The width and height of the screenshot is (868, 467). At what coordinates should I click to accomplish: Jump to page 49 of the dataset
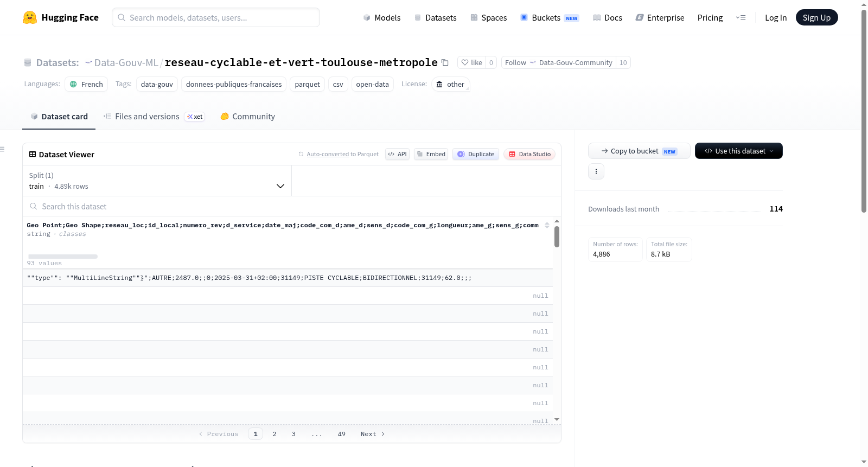pyautogui.click(x=342, y=434)
